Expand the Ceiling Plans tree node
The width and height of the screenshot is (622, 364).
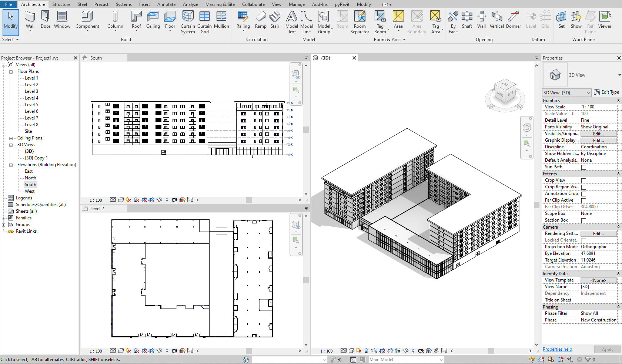click(11, 138)
